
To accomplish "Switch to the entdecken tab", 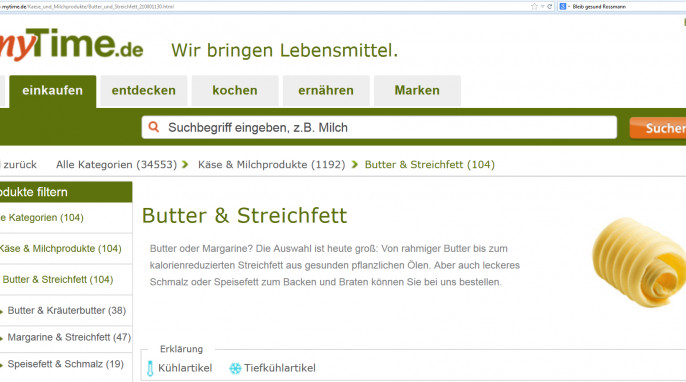I will 144,91.
